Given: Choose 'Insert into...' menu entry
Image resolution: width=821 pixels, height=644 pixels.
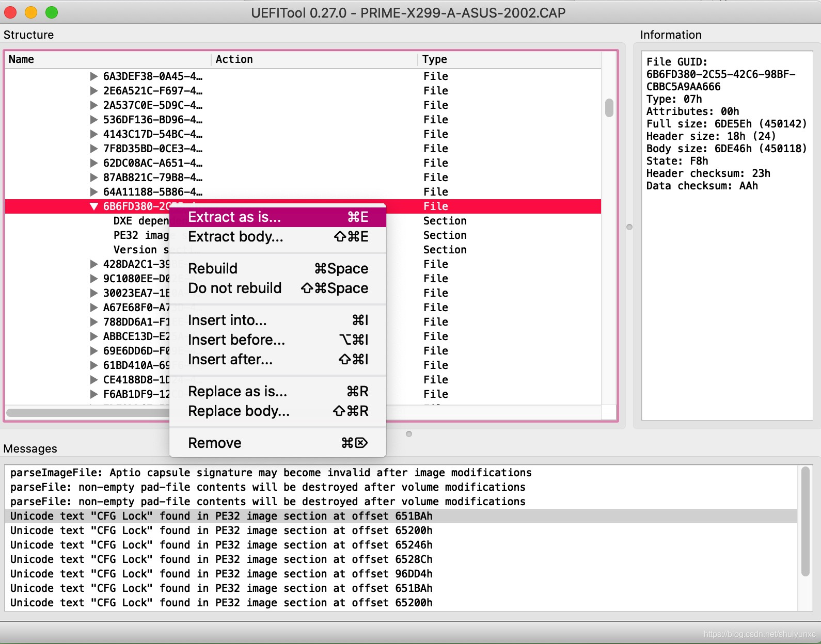Looking at the screenshot, I should pos(278,320).
